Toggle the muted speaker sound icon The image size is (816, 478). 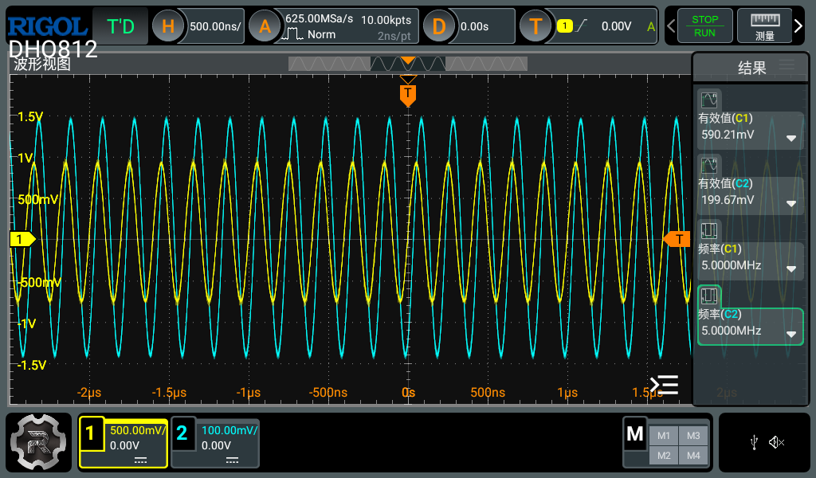click(776, 443)
